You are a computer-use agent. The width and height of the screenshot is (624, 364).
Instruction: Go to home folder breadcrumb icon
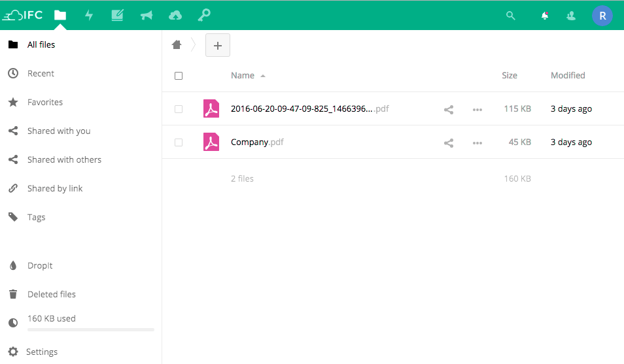pos(176,44)
